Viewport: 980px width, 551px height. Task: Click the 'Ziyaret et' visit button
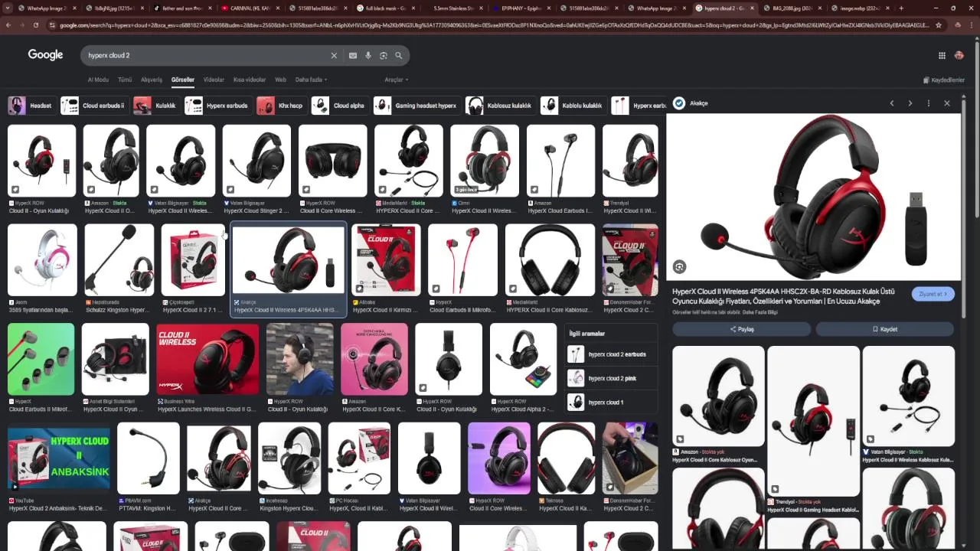click(x=933, y=294)
